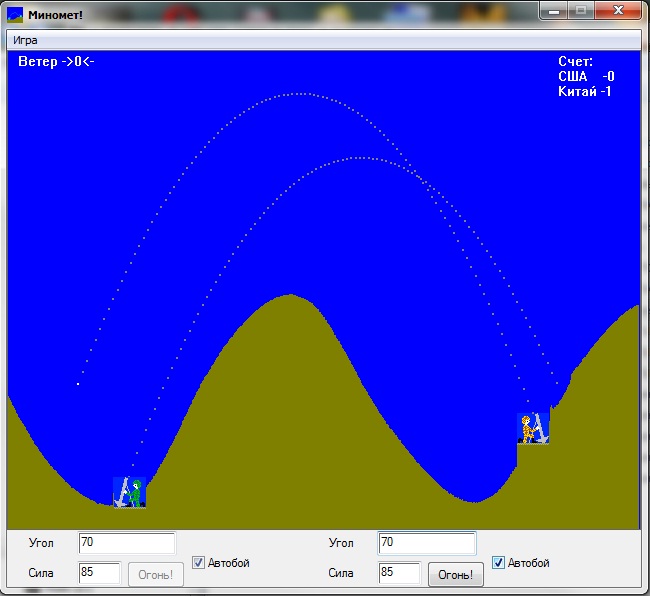Click the Китай score line
Viewport: 650px width, 596px height.
[x=585, y=92]
